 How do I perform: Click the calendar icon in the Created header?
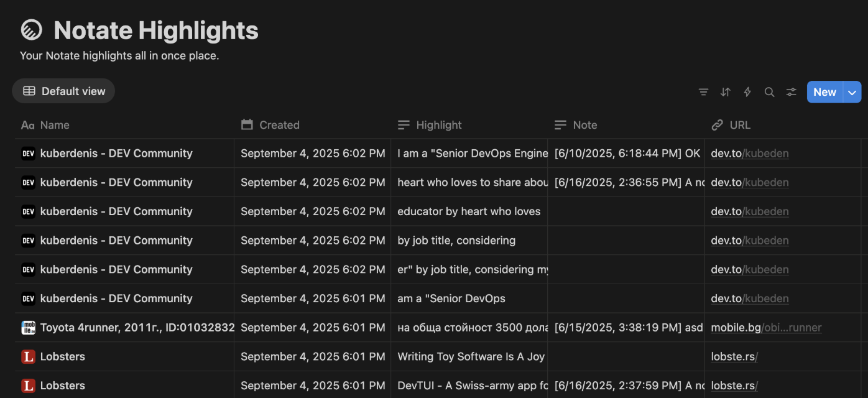click(x=247, y=125)
